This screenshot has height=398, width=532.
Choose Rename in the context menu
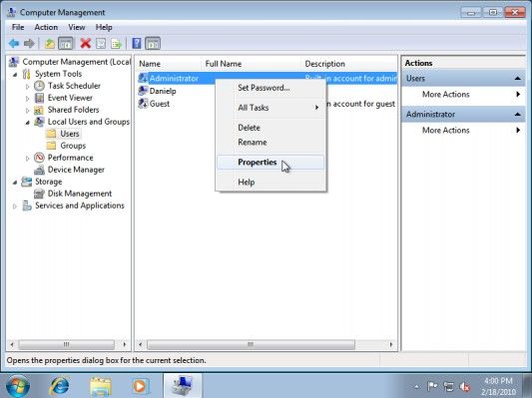click(270, 142)
